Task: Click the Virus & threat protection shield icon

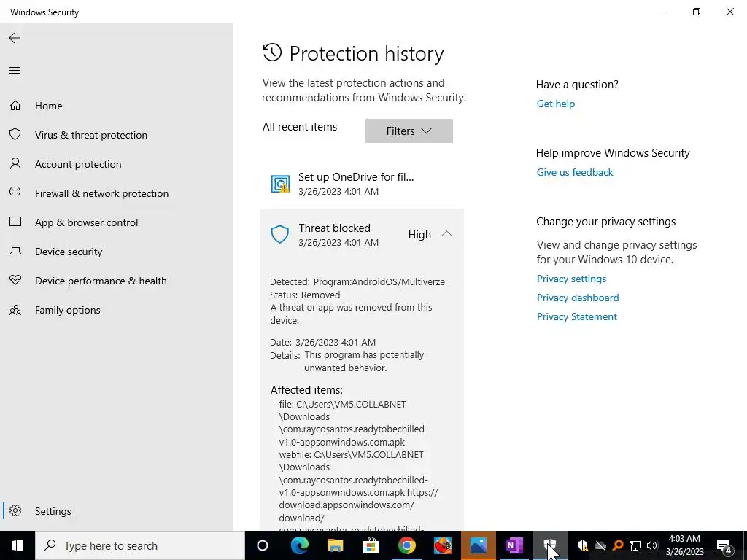Action: coord(15,135)
